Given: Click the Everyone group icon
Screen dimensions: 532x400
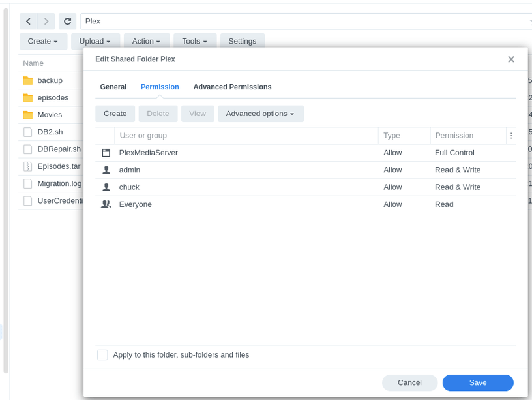Looking at the screenshot, I should click(106, 204).
